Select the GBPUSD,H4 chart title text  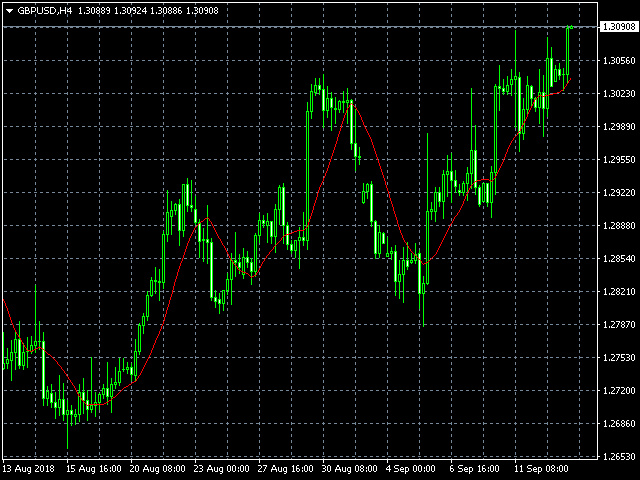(x=44, y=11)
